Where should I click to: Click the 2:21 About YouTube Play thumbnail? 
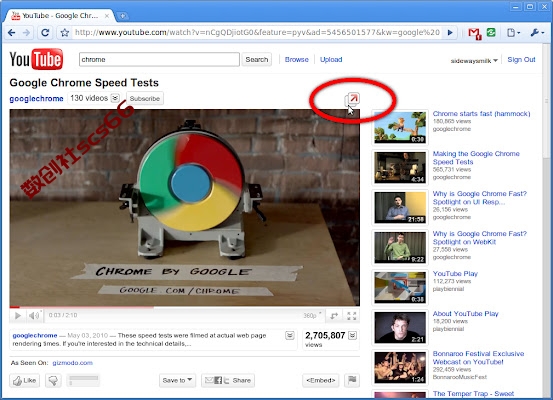point(400,327)
